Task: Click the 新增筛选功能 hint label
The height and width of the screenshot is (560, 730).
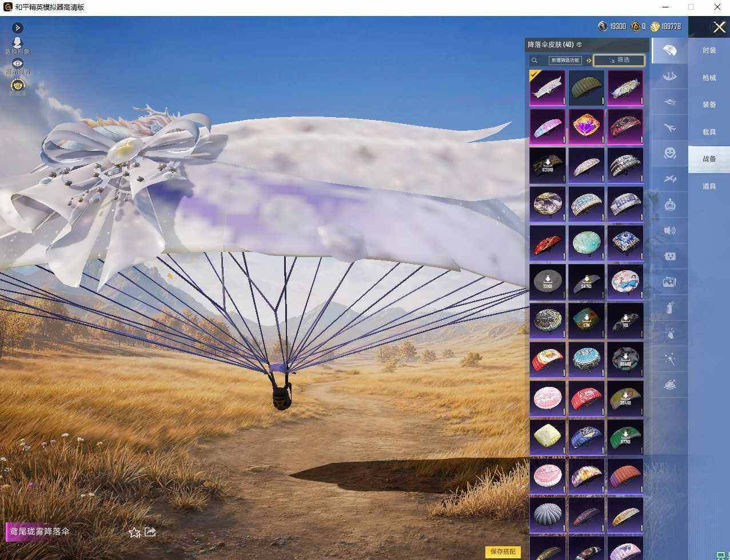Action: 565,60
